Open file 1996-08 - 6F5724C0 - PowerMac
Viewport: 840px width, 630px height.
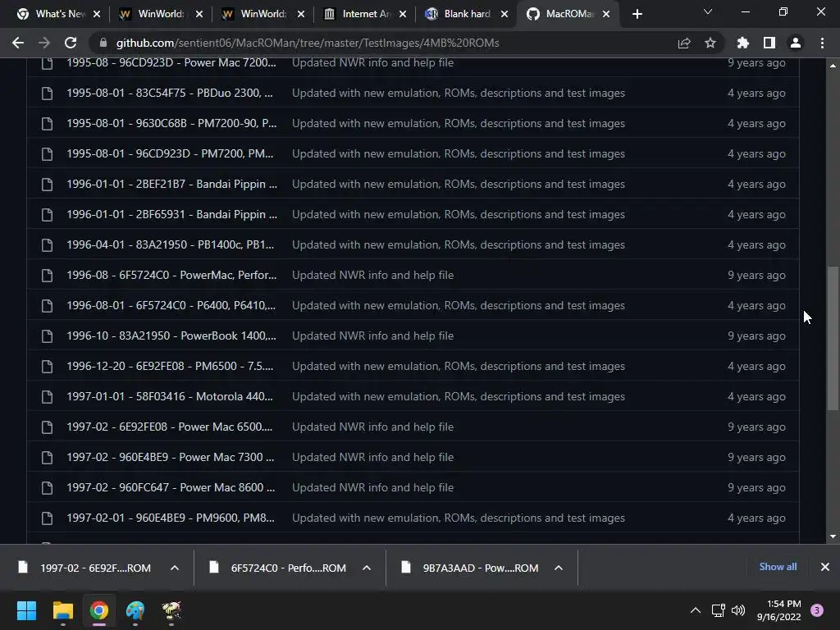tap(171, 275)
